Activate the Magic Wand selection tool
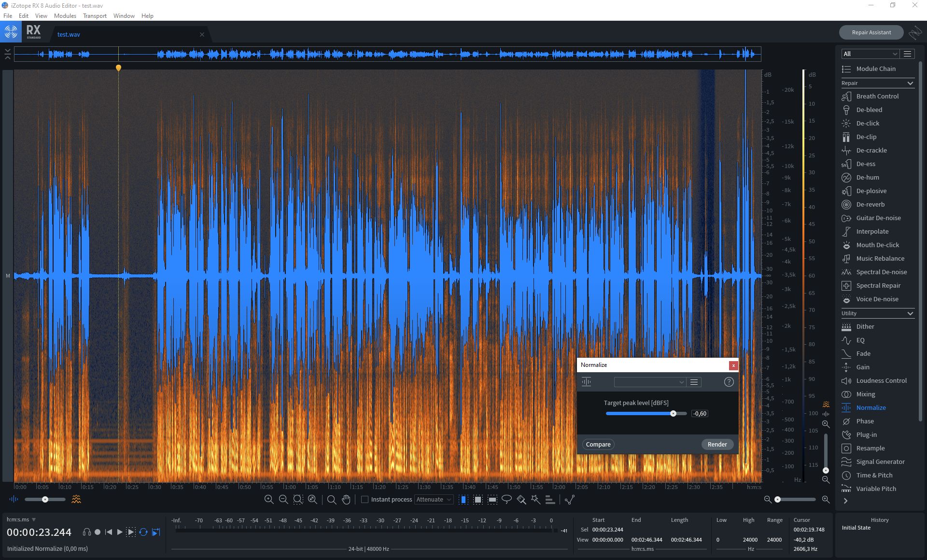This screenshot has height=560, width=927. point(536,500)
